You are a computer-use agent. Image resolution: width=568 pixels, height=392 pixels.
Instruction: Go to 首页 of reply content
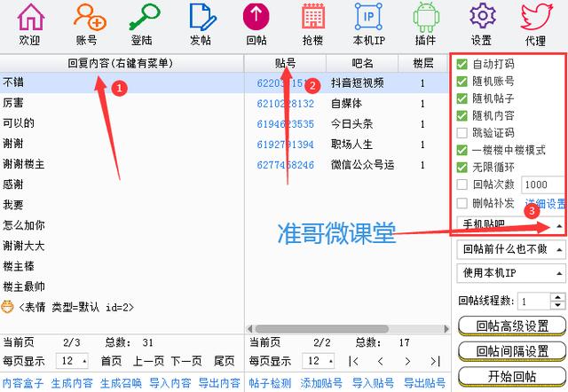pyautogui.click(x=111, y=361)
